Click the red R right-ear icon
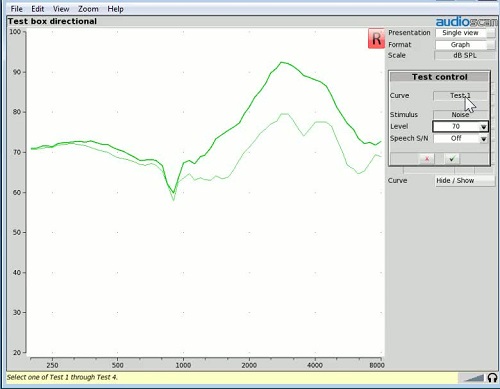 [x=376, y=39]
